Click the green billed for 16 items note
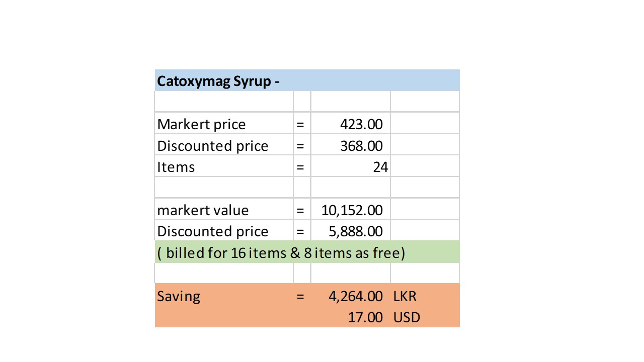 pos(307,252)
